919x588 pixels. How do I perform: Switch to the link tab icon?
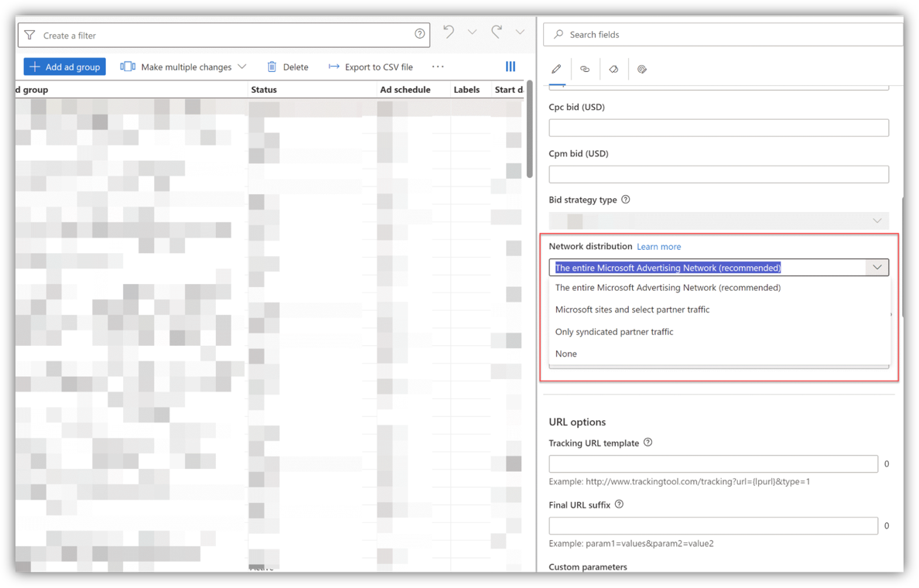coord(585,69)
